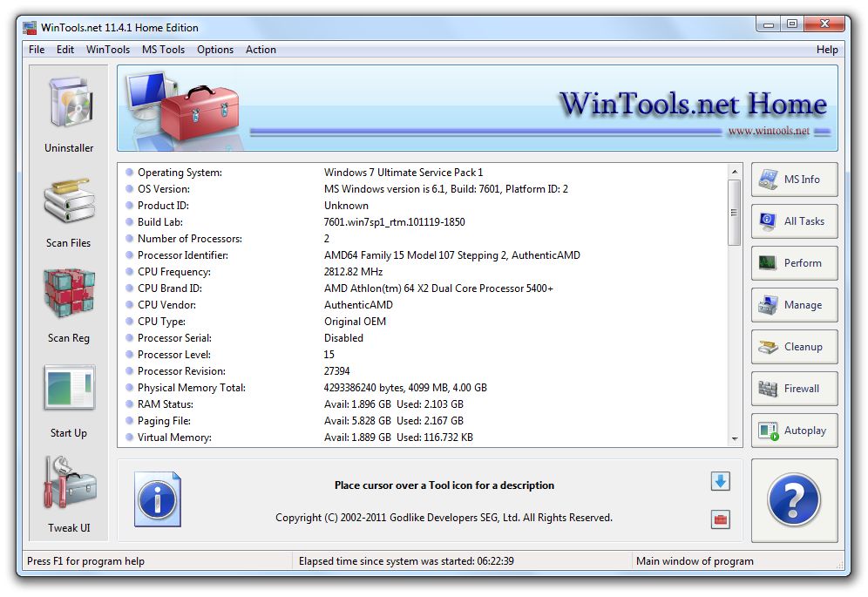Image resolution: width=868 pixels, height=597 pixels.
Task: Open the Scan Reg registry cleaner
Action: [69, 306]
